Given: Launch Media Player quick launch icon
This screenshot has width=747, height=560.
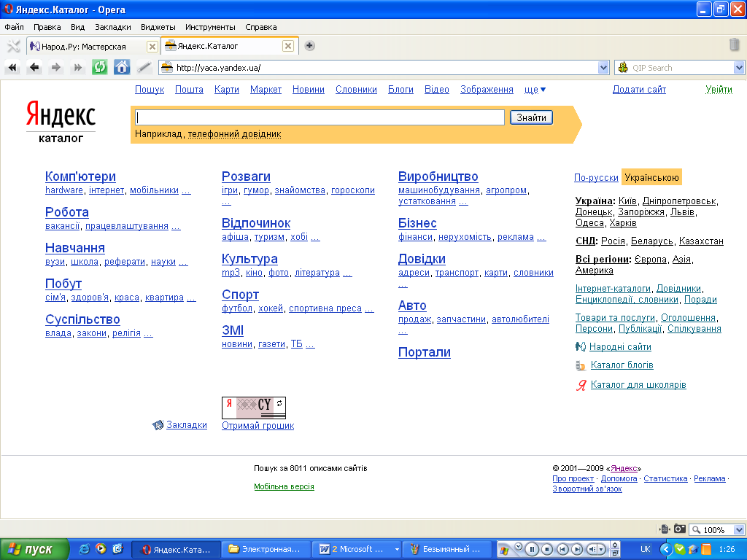Looking at the screenshot, I should [x=101, y=548].
